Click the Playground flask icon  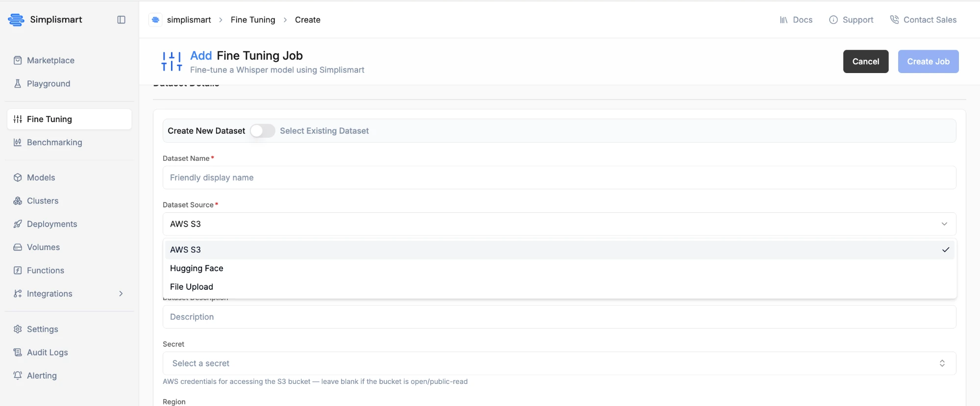pyautogui.click(x=18, y=83)
